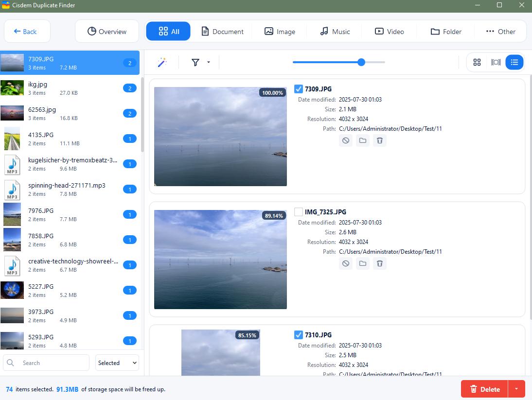Click the search magnifier icon

coord(11,363)
